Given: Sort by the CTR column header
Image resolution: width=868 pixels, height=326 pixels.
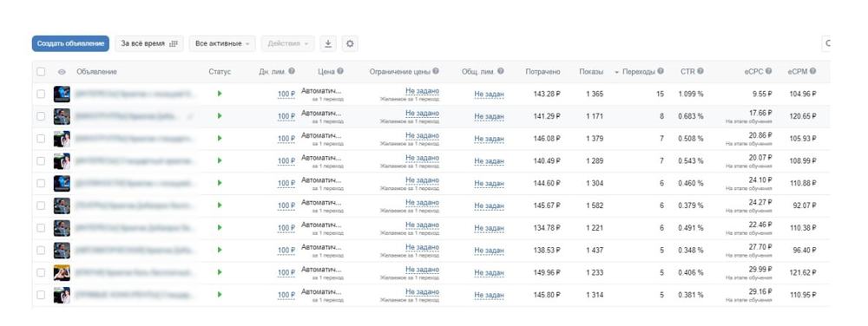Looking at the screenshot, I should [687, 72].
